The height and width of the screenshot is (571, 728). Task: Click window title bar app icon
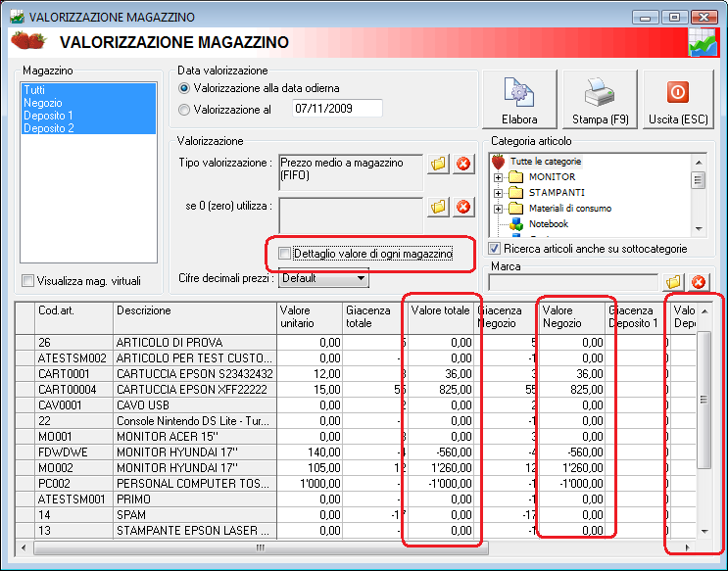click(x=18, y=18)
